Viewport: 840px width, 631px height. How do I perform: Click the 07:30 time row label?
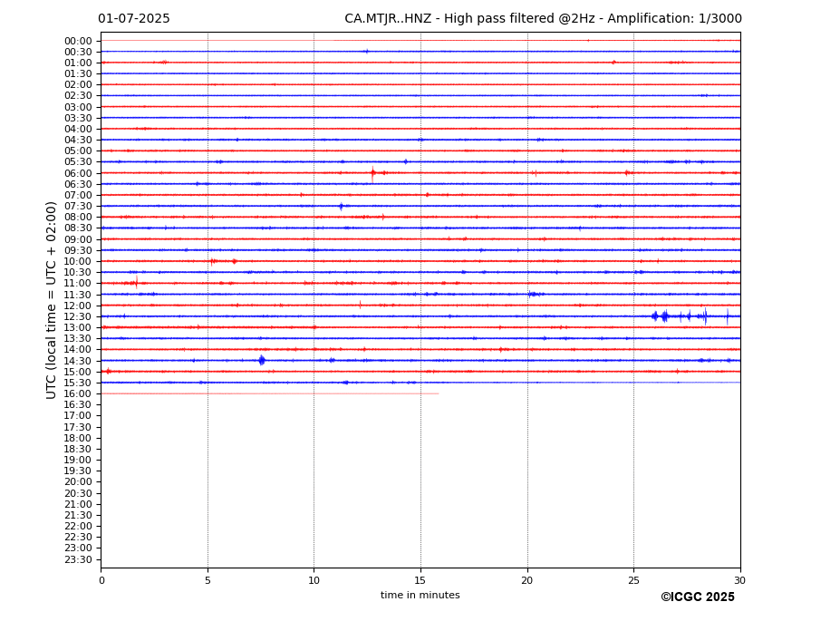coord(78,206)
